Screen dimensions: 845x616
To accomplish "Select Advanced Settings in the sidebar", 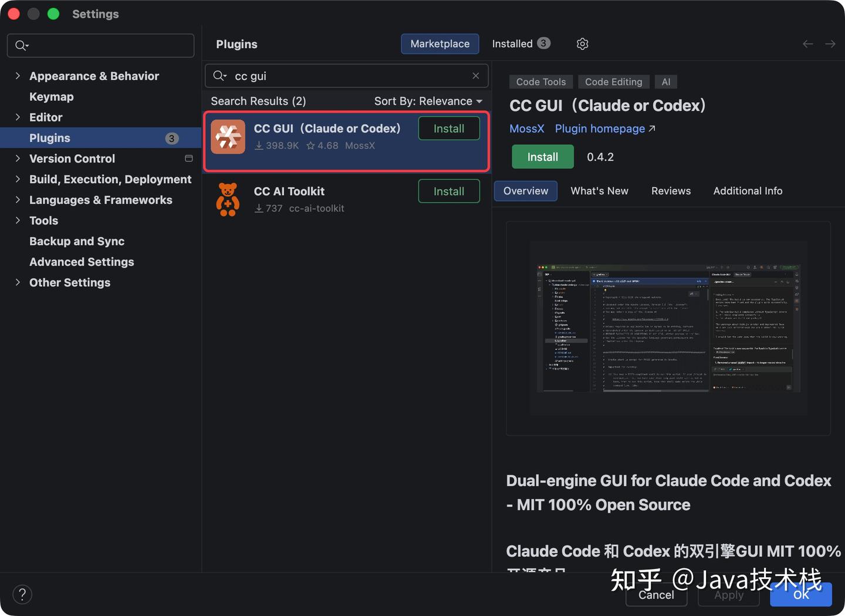I will [x=82, y=262].
